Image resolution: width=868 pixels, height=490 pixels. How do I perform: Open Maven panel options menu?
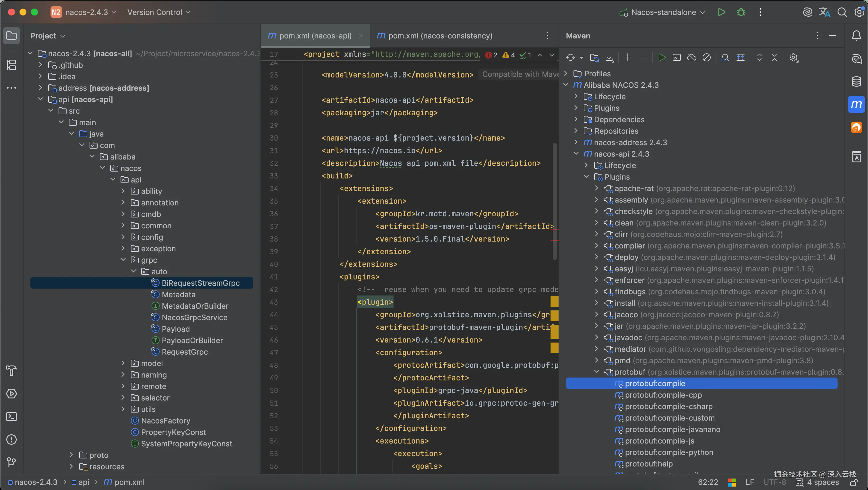pos(817,35)
